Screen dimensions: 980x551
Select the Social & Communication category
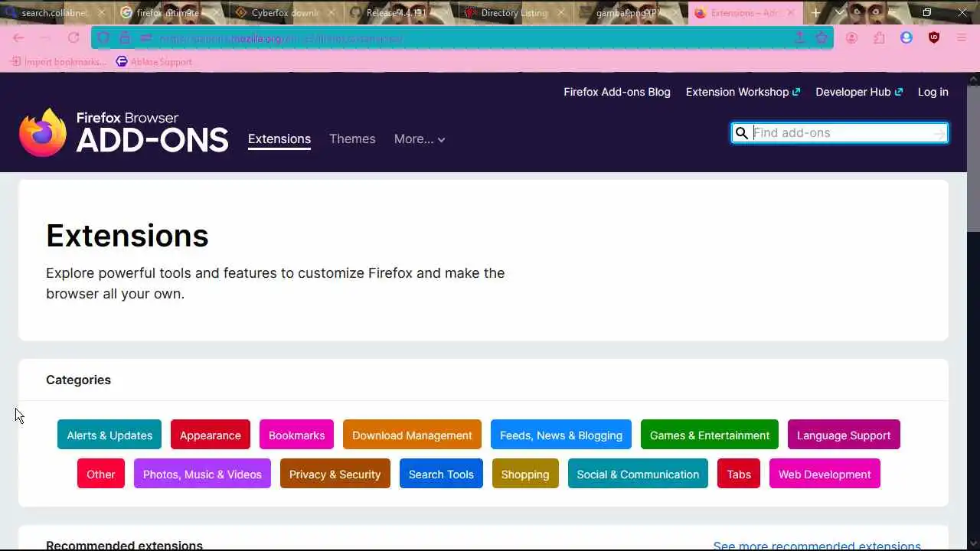[638, 474]
